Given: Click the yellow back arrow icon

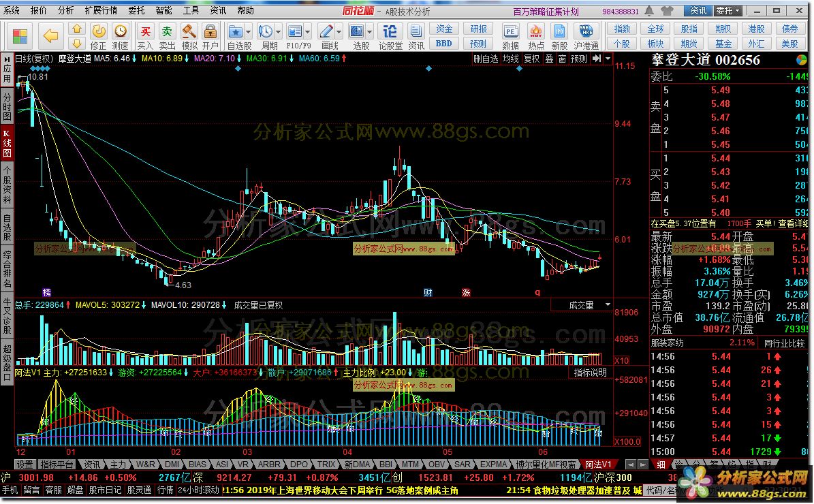Looking at the screenshot, I should click(50, 36).
